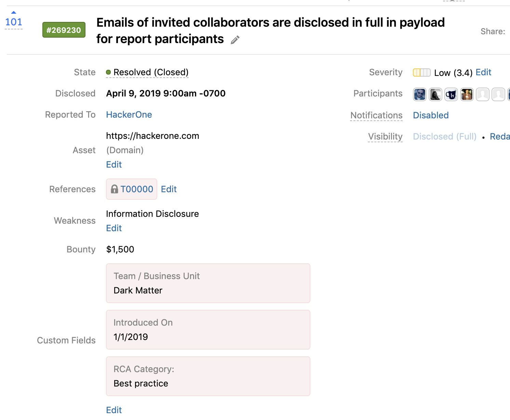The width and height of the screenshot is (510, 420).
Task: Edit the hackerone.com asset
Action: (x=114, y=165)
